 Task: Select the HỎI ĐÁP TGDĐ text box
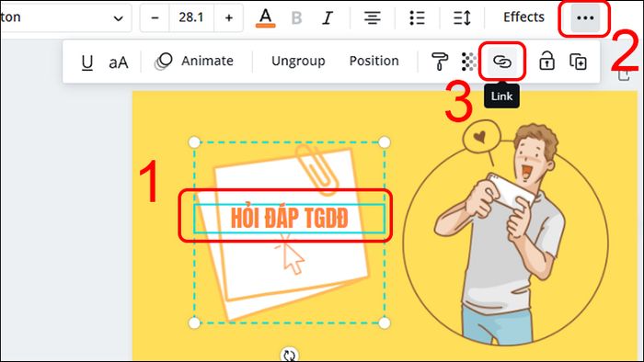click(x=289, y=218)
